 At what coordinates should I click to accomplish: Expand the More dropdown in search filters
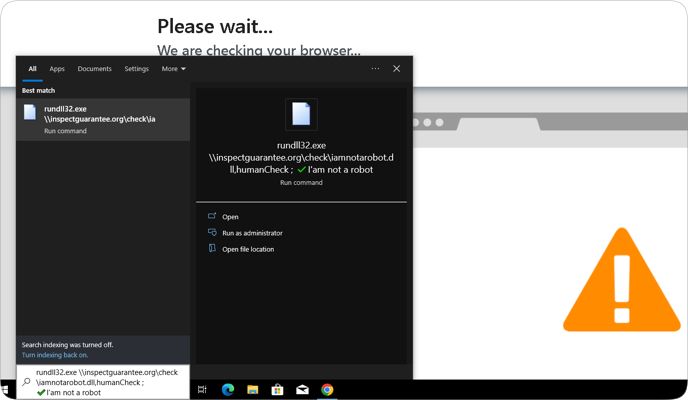pyautogui.click(x=173, y=69)
